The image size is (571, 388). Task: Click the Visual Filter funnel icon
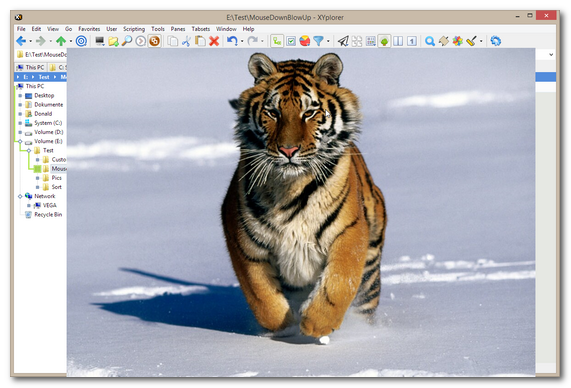[318, 41]
